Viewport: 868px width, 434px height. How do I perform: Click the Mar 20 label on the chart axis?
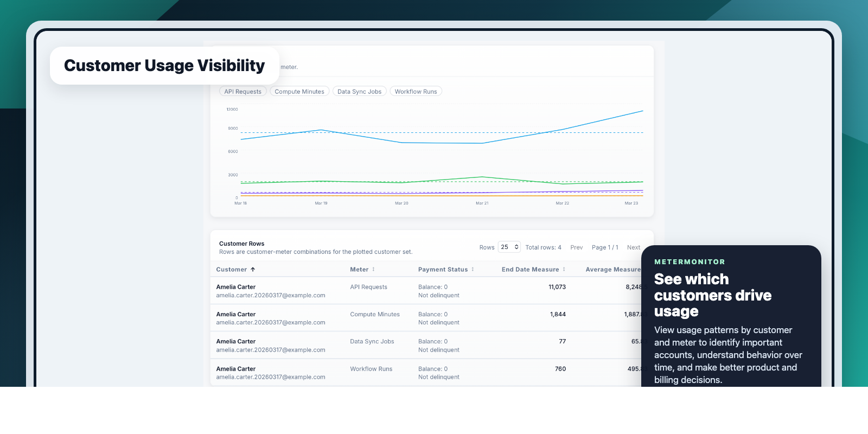pos(401,203)
